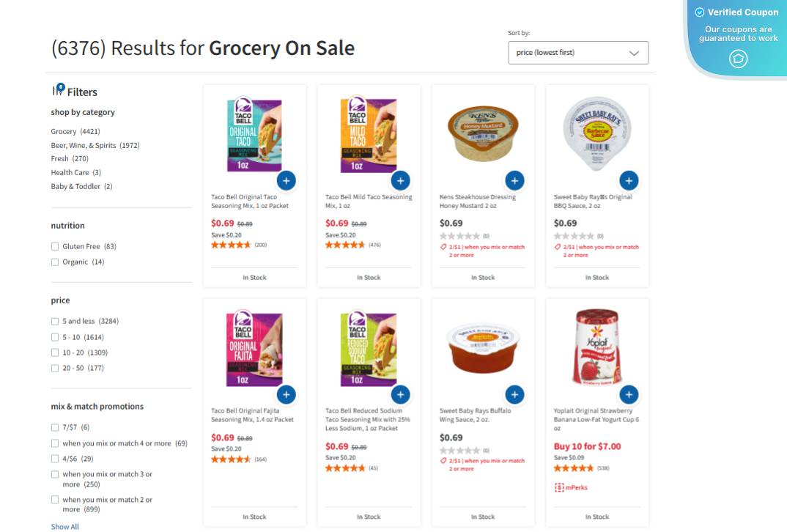Add Kens Honey Mustard dressing to cart

point(514,180)
